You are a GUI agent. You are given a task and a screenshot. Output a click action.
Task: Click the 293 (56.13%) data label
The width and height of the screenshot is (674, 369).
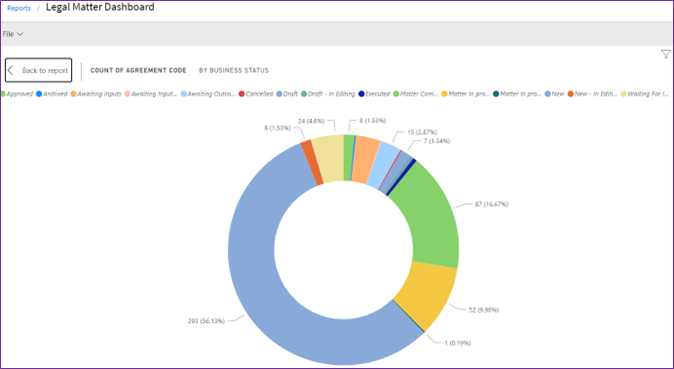[206, 321]
